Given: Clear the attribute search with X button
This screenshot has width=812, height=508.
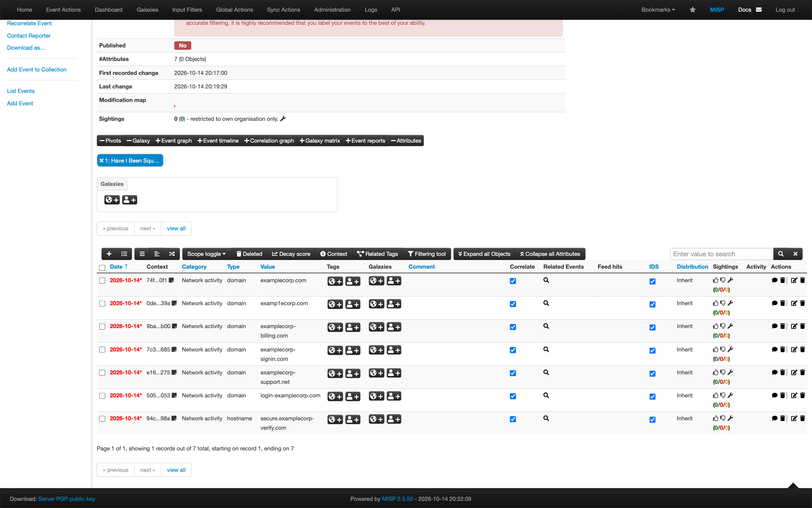Looking at the screenshot, I should click(x=795, y=254).
